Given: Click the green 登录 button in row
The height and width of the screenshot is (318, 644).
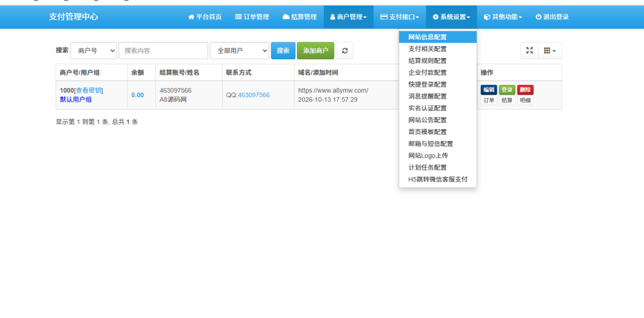Looking at the screenshot, I should 507,90.
